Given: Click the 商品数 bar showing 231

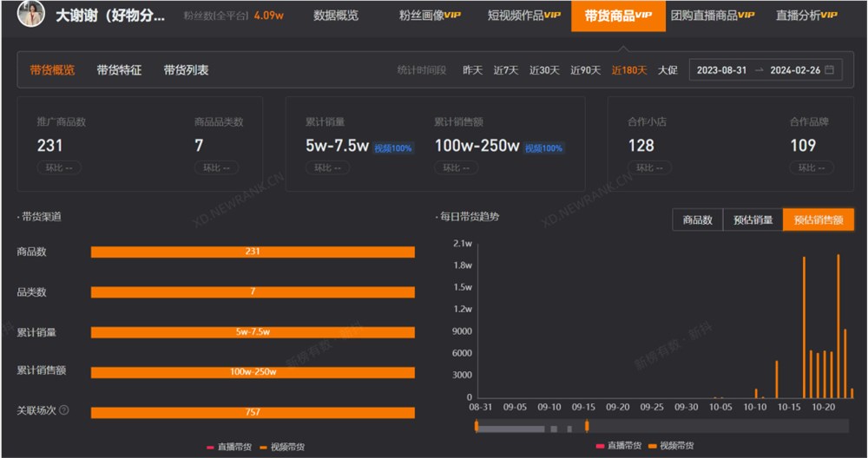Looking at the screenshot, I should (253, 252).
